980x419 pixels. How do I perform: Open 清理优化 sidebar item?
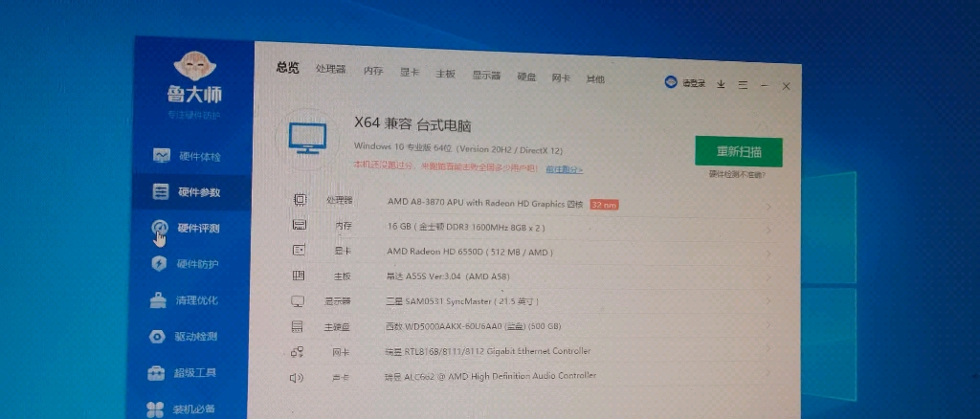coord(184,300)
